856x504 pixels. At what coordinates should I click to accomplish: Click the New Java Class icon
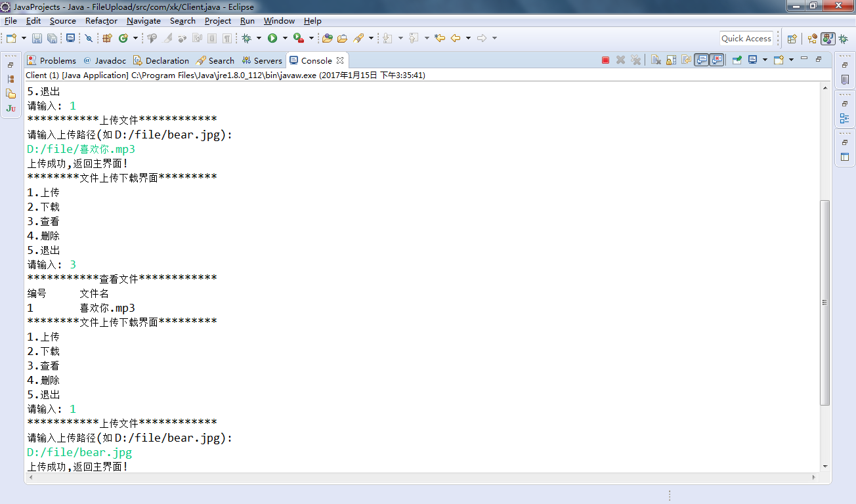(123, 38)
